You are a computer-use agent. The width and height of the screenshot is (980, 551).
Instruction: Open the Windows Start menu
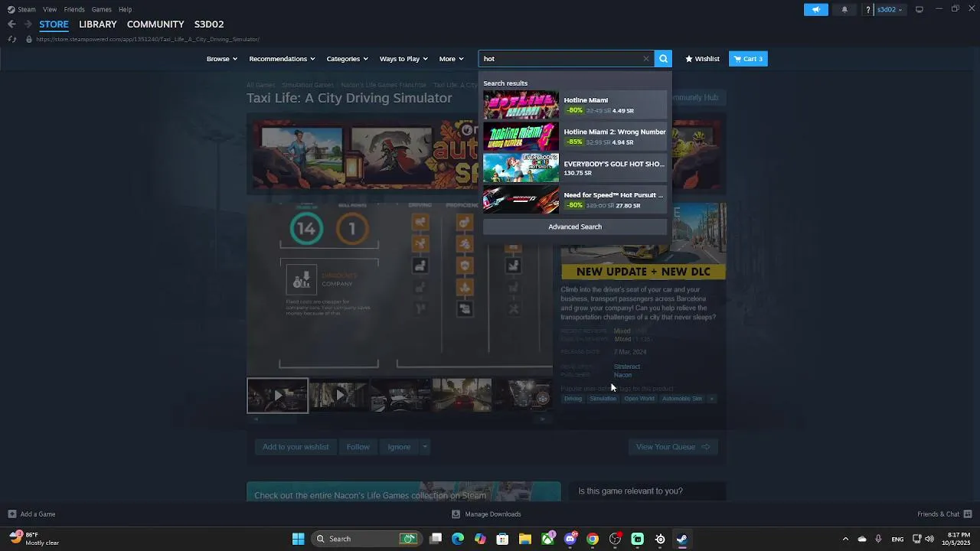(x=298, y=539)
